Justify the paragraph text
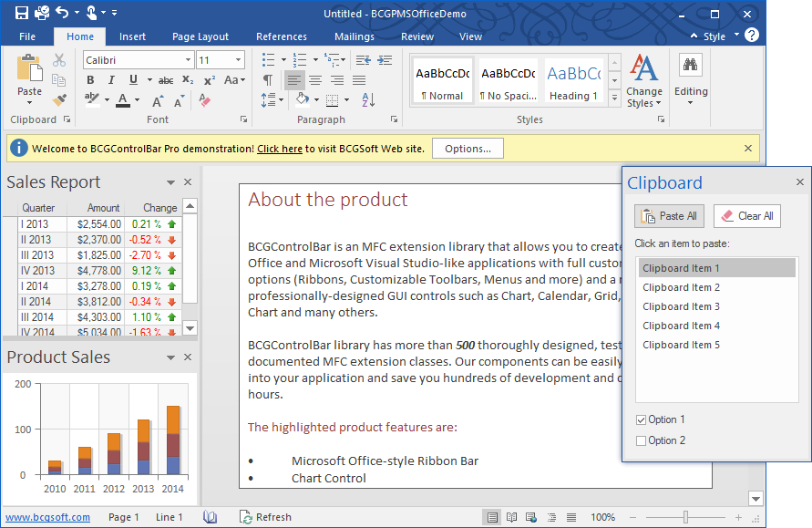This screenshot has height=528, width=812. 359,80
